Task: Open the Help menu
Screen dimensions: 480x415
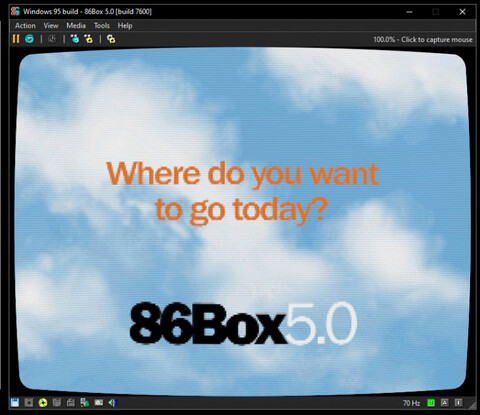Action: pyautogui.click(x=125, y=26)
